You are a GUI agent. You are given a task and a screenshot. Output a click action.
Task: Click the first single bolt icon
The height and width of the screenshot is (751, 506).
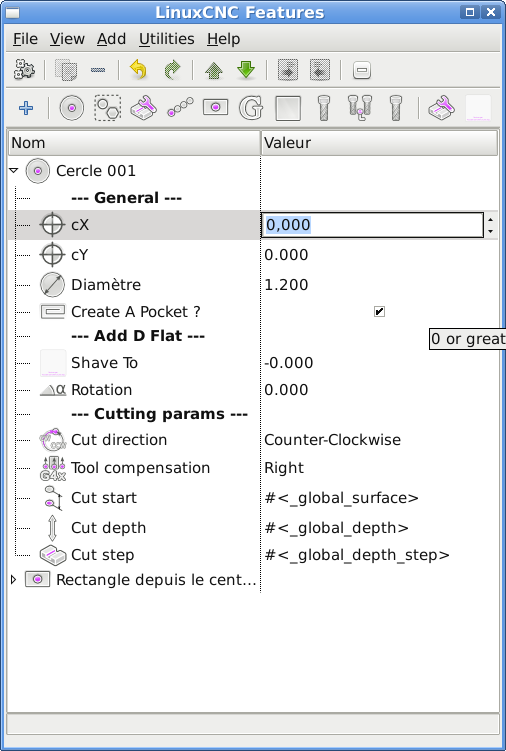pos(324,108)
